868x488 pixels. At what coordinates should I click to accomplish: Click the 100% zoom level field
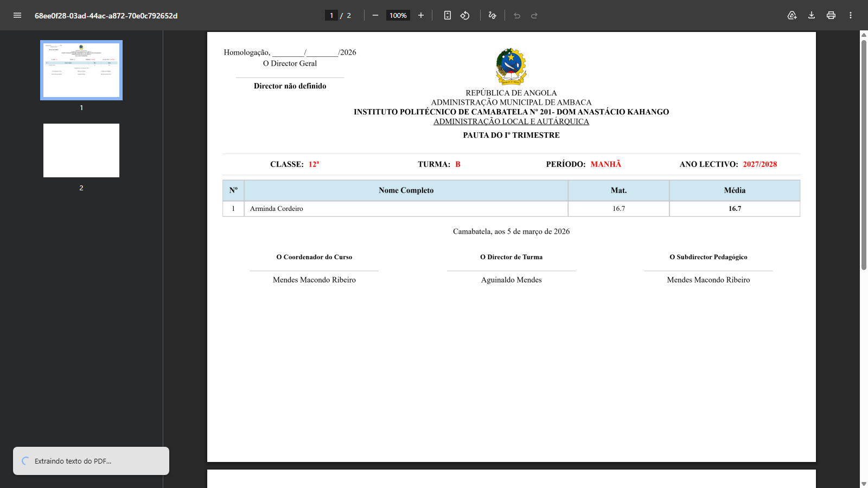coord(398,15)
